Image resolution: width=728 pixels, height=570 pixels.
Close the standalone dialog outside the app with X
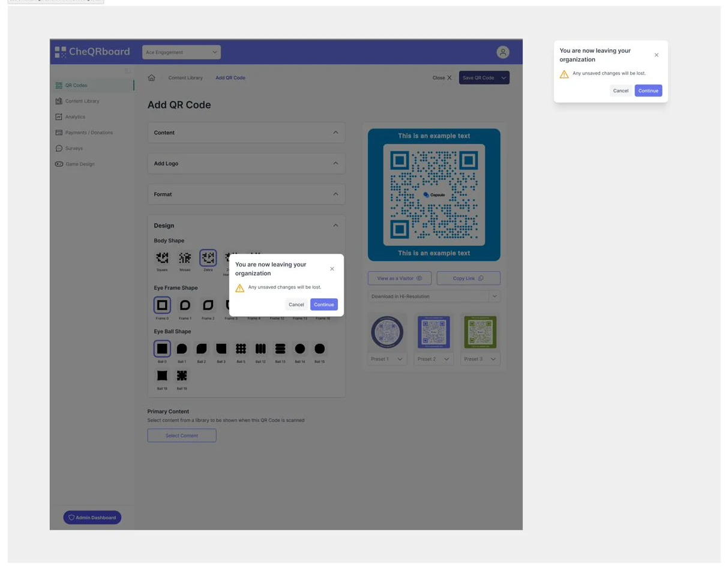pyautogui.click(x=657, y=55)
